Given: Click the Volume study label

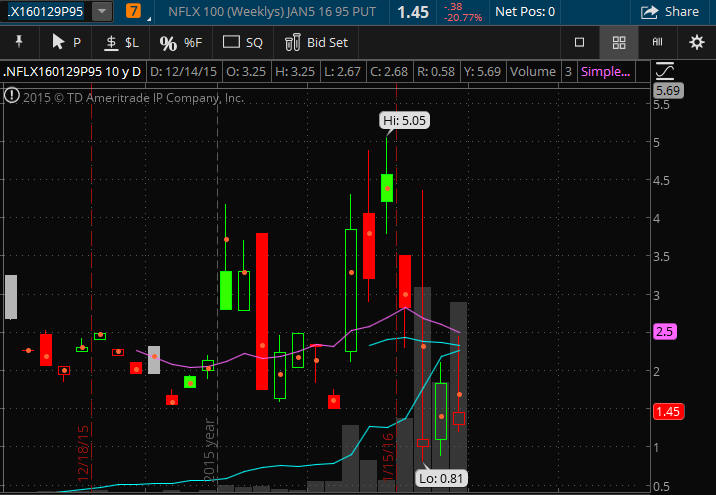Looking at the screenshot, I should [x=532, y=72].
